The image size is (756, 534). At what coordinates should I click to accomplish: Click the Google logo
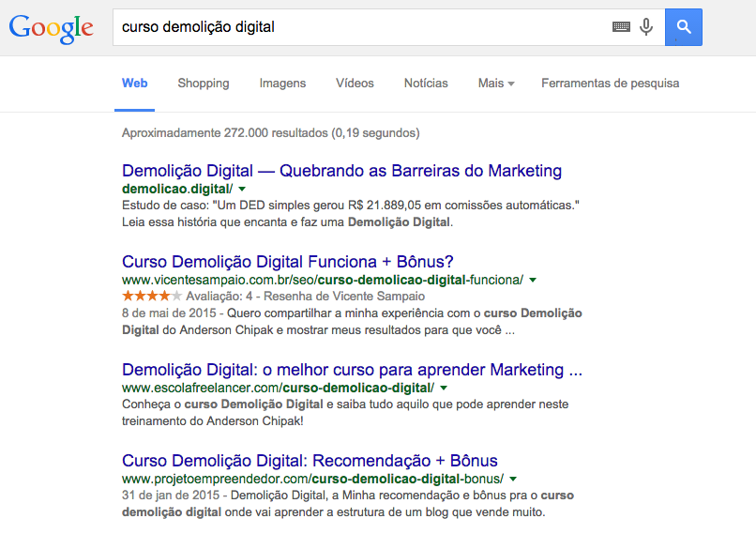coord(51,28)
